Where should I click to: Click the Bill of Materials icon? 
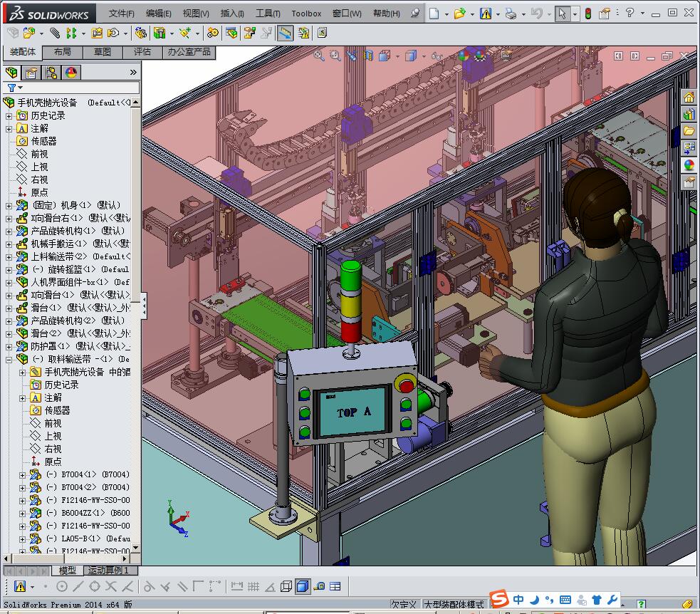(231, 33)
